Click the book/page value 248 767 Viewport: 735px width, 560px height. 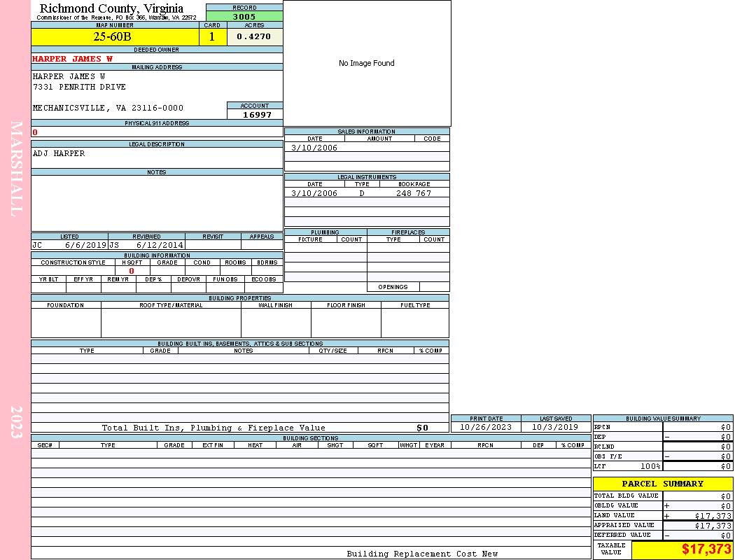pos(414,193)
